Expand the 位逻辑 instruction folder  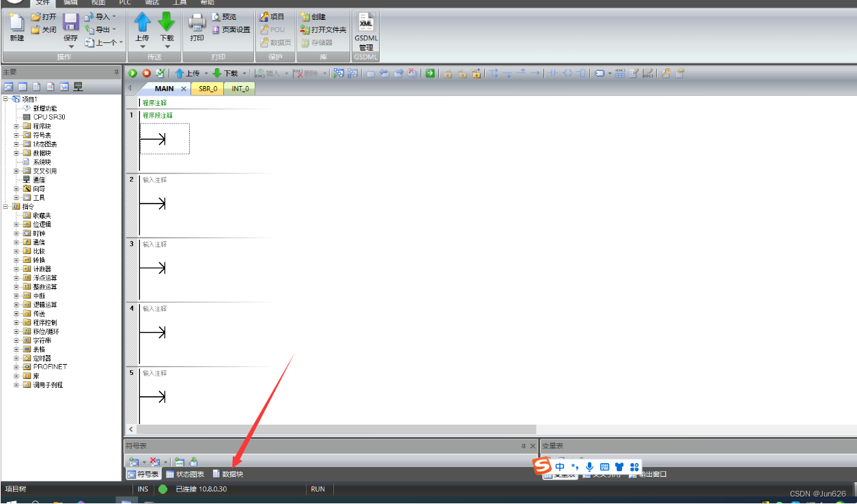[x=16, y=224]
